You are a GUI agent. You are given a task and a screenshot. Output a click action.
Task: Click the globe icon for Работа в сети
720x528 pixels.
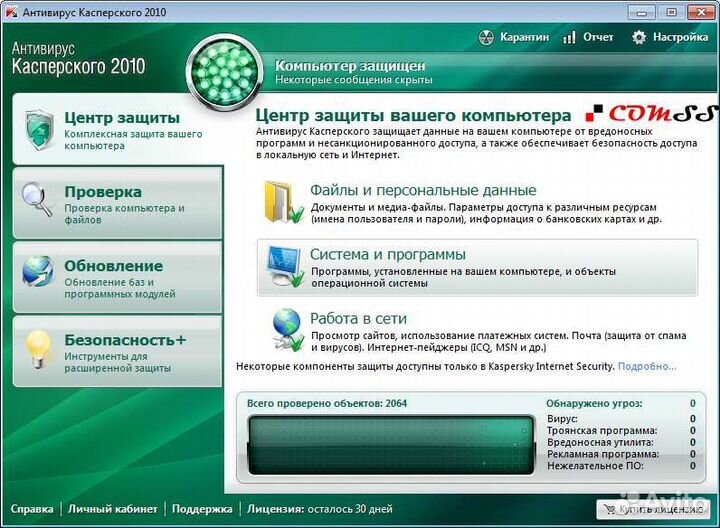287,330
